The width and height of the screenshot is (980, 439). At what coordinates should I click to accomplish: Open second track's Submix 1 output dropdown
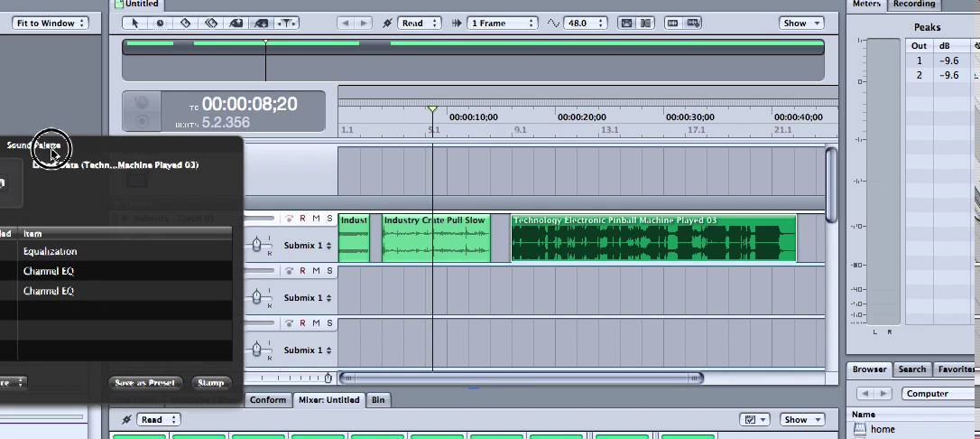[x=308, y=298]
